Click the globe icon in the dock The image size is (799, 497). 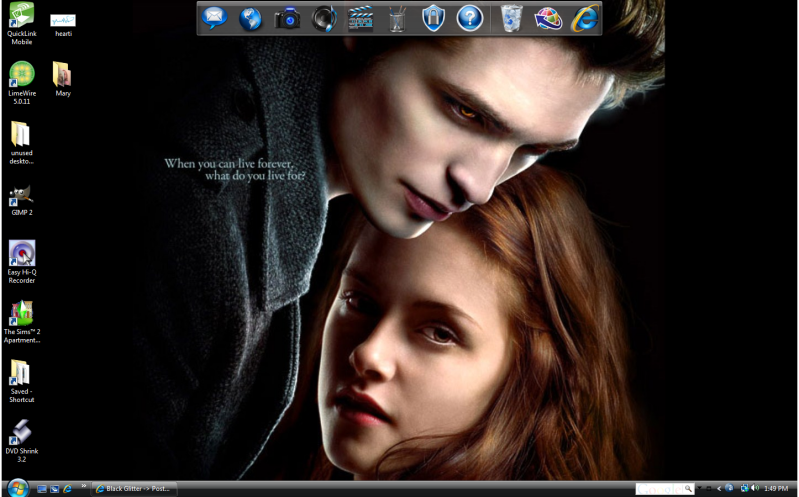[x=251, y=17]
